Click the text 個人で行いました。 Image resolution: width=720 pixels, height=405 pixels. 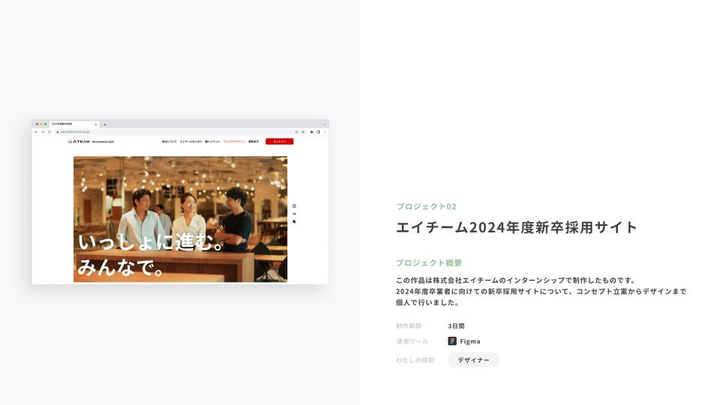click(428, 303)
